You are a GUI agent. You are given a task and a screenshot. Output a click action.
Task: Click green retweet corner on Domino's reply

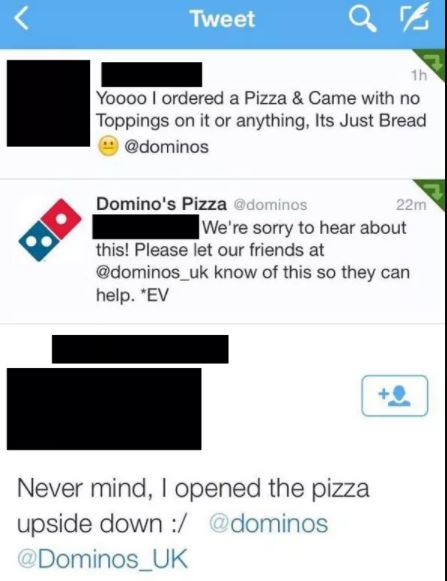coord(433,192)
